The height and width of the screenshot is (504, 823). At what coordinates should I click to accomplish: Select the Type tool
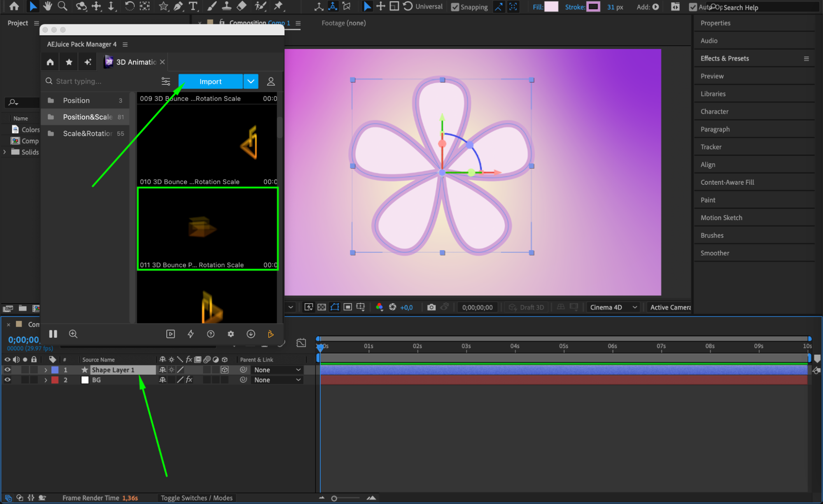193,6
